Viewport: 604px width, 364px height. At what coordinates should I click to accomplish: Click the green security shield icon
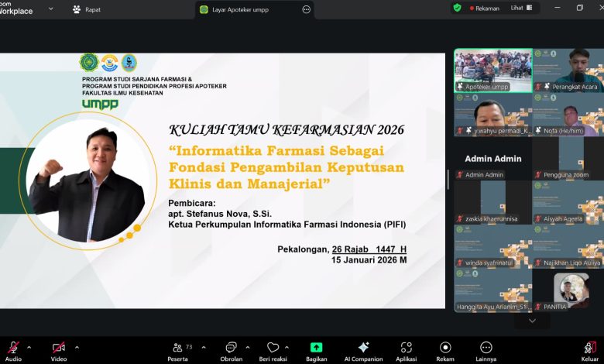pyautogui.click(x=457, y=8)
